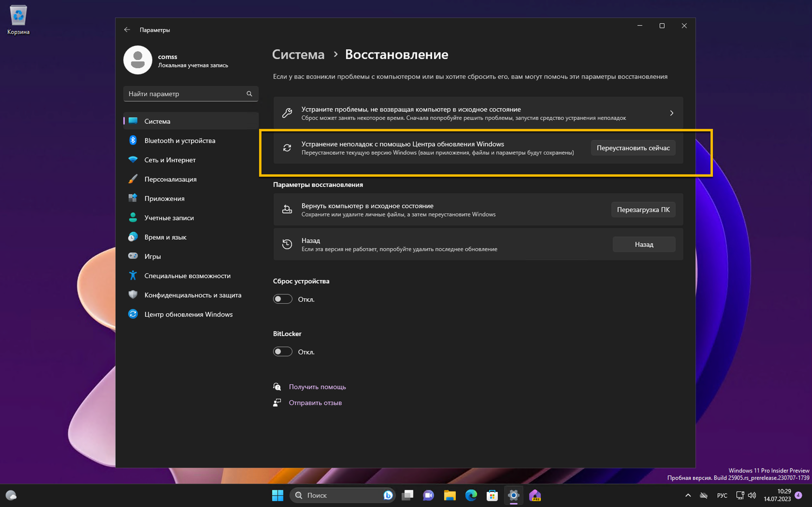The image size is (812, 507).
Task: Click the Локальная учетная запись label
Action: [x=193, y=65]
